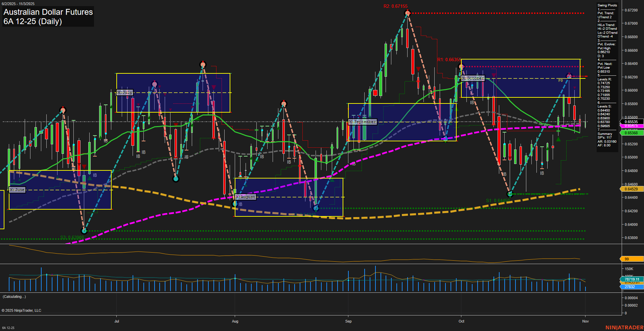Click the swing low pivot marker at S1 0.64450

[x=510, y=194]
